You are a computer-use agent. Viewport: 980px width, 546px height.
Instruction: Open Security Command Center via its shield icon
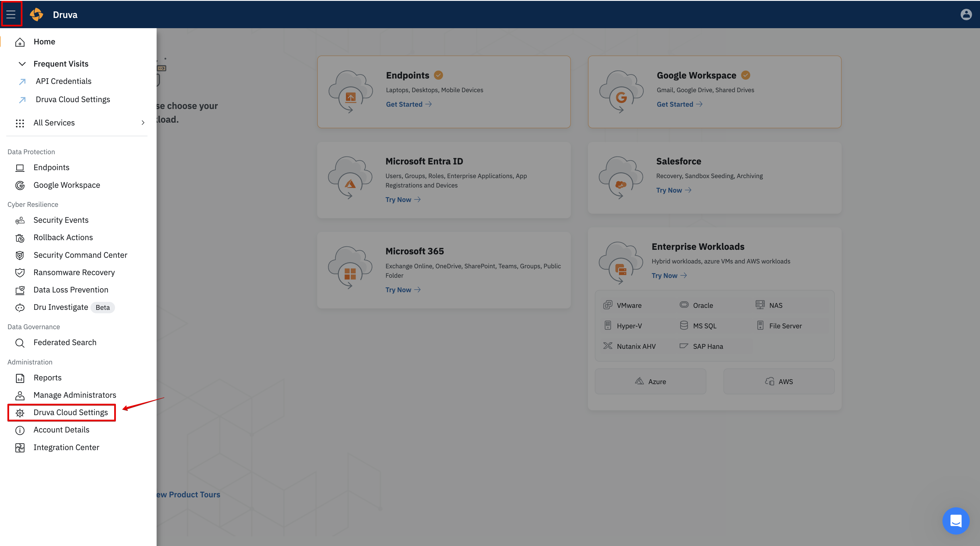[x=20, y=255]
